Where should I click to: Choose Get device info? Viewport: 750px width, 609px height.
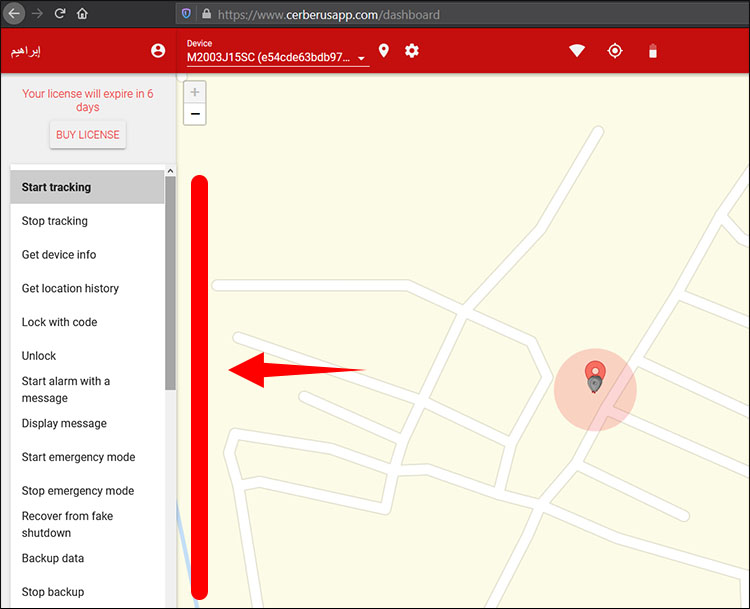(x=88, y=255)
